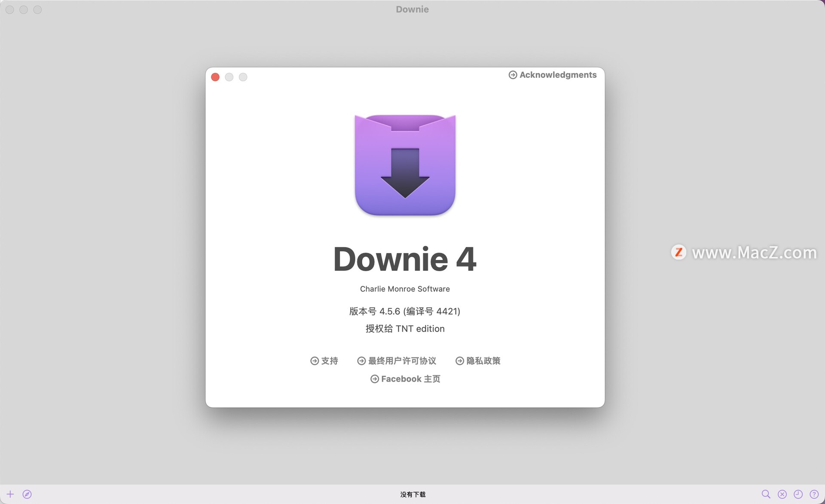Open the Facebook 主页 link
Image resolution: width=825 pixels, height=504 pixels.
click(405, 379)
